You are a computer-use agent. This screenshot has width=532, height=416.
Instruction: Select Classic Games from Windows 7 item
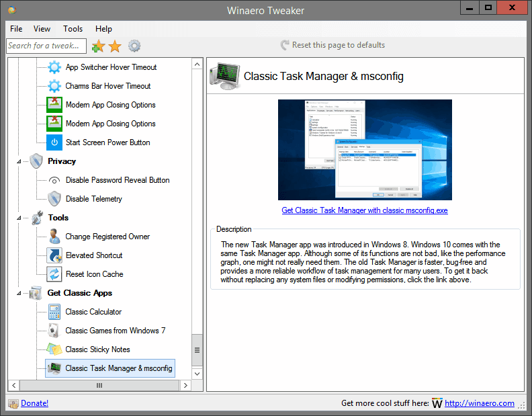(116, 331)
